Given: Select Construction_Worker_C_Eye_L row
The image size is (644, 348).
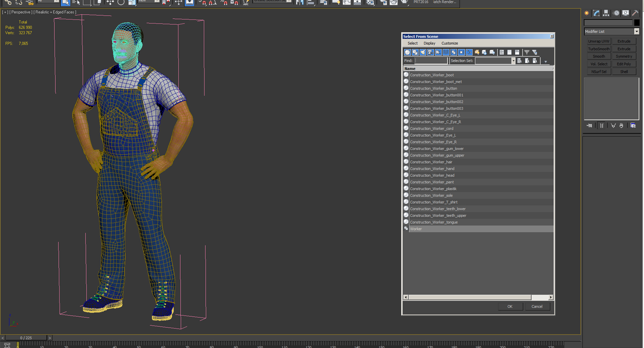Looking at the screenshot, I should 478,115.
